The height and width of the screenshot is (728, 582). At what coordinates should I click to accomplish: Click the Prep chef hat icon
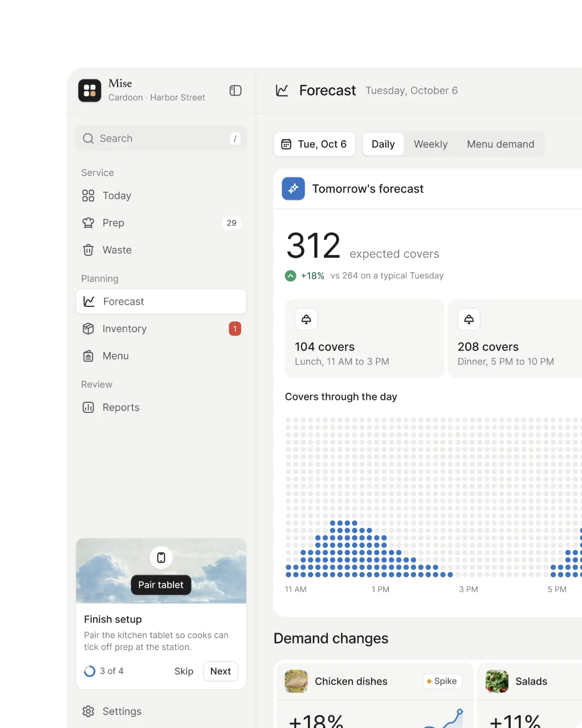pos(88,223)
